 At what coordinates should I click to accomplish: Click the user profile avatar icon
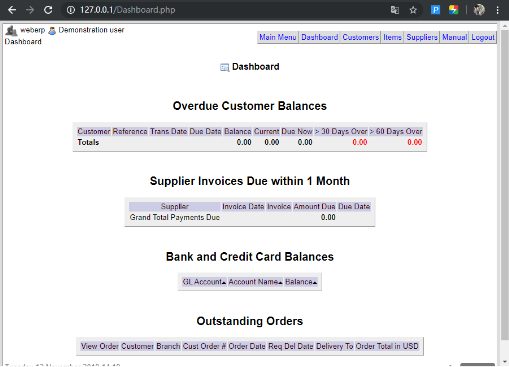tap(479, 10)
